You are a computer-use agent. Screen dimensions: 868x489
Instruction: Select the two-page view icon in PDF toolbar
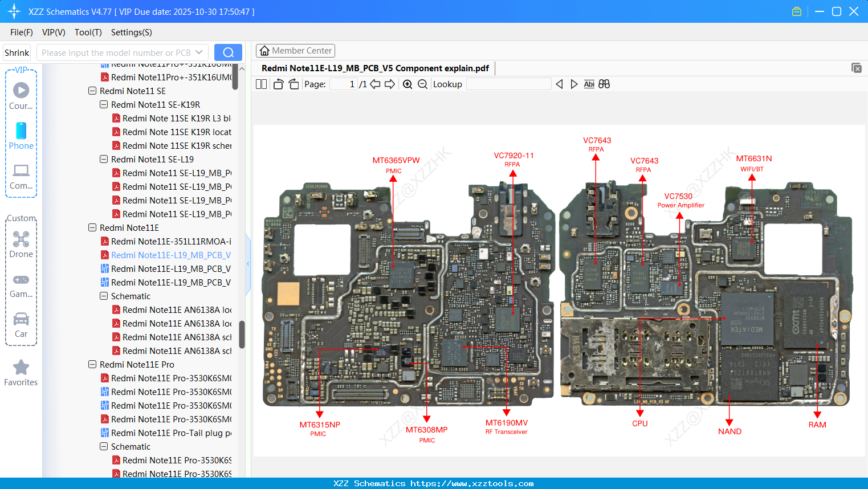click(x=261, y=84)
